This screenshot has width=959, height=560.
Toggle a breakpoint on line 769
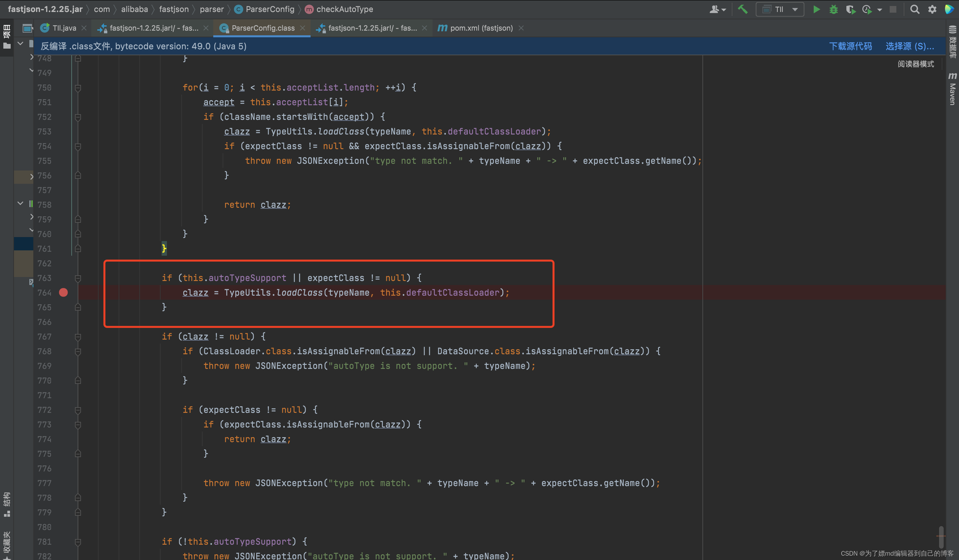(x=63, y=366)
